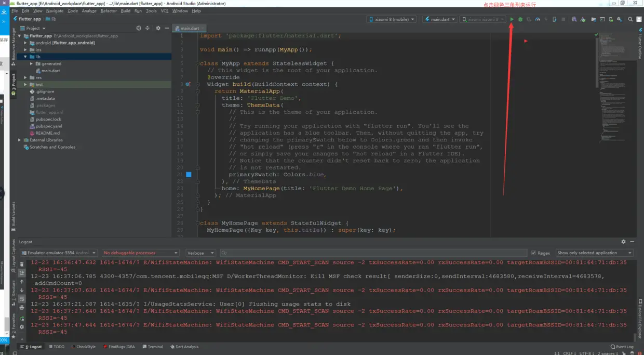Open the Event Log button

click(x=622, y=347)
